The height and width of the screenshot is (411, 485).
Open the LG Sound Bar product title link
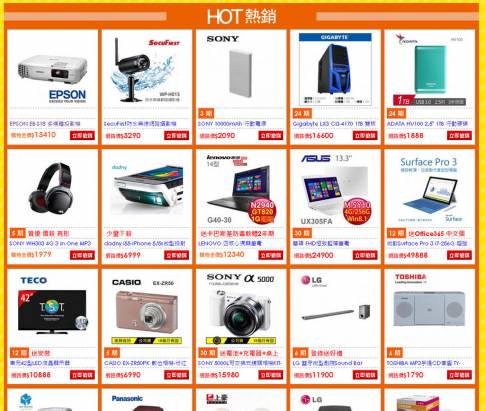coord(328,363)
